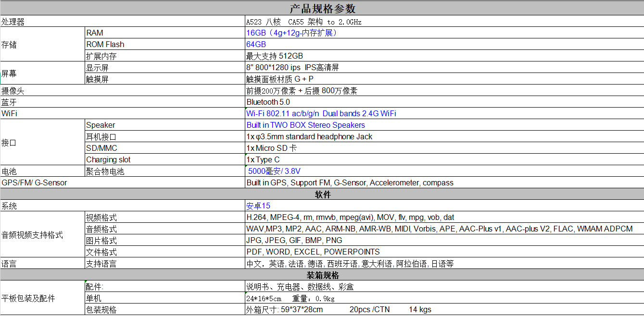Click the 图片格式 label cell
This screenshot has height=316, width=644.
pos(165,241)
